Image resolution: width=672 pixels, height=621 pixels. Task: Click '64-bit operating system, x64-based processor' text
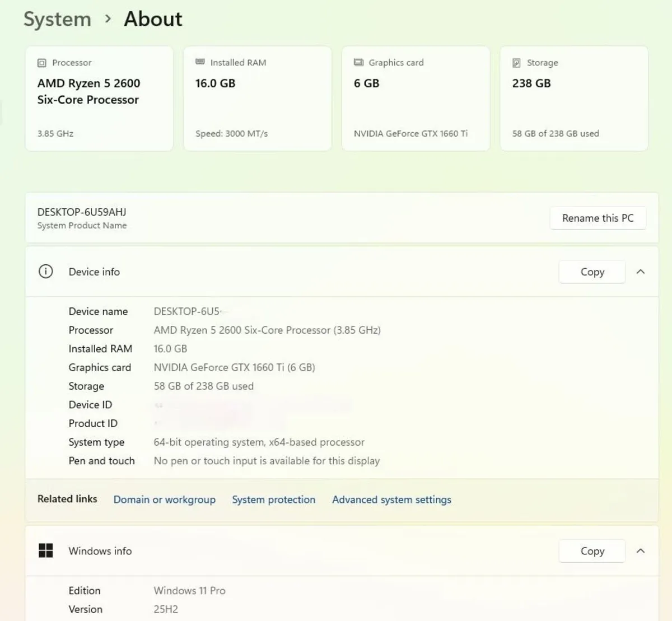coord(259,442)
